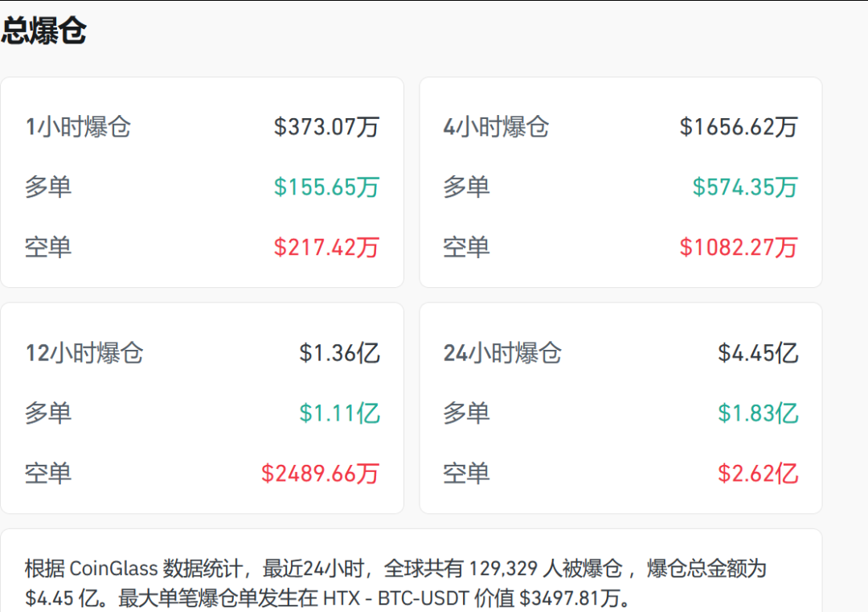
Task: Click the red $2489.66万 short value
Action: click(320, 473)
